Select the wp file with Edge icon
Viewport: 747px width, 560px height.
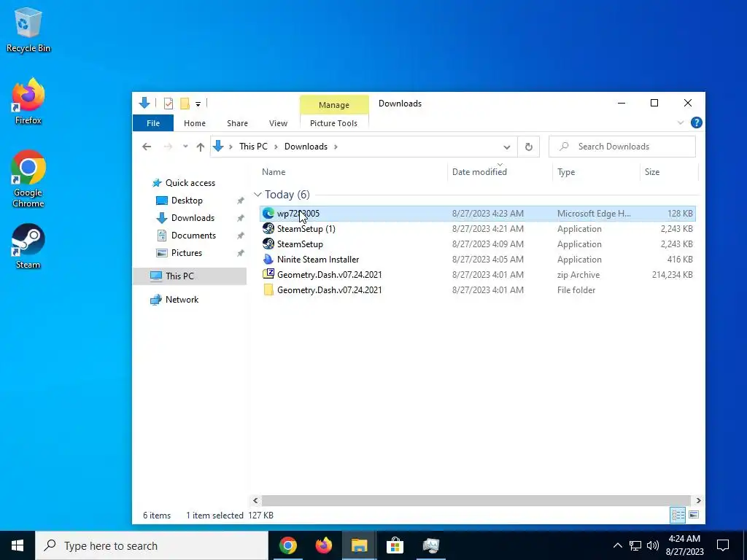tap(477, 214)
